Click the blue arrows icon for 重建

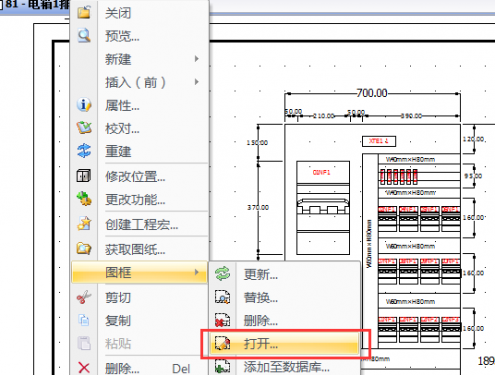click(84, 151)
